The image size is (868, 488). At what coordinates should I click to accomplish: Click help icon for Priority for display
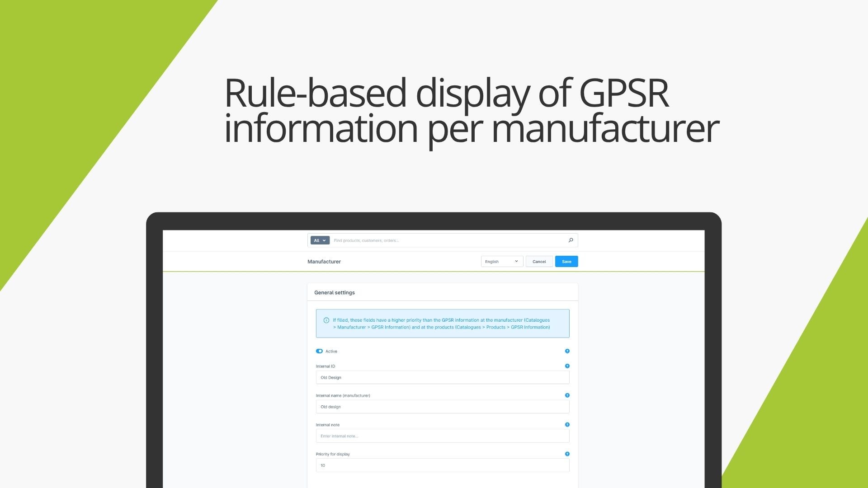click(567, 454)
